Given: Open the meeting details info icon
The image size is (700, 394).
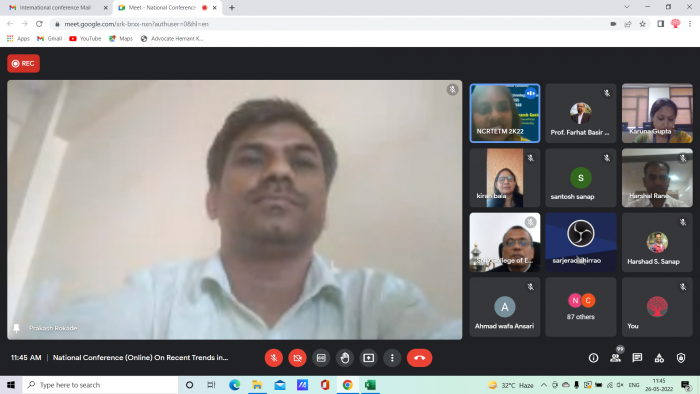Looking at the screenshot, I should click(593, 358).
